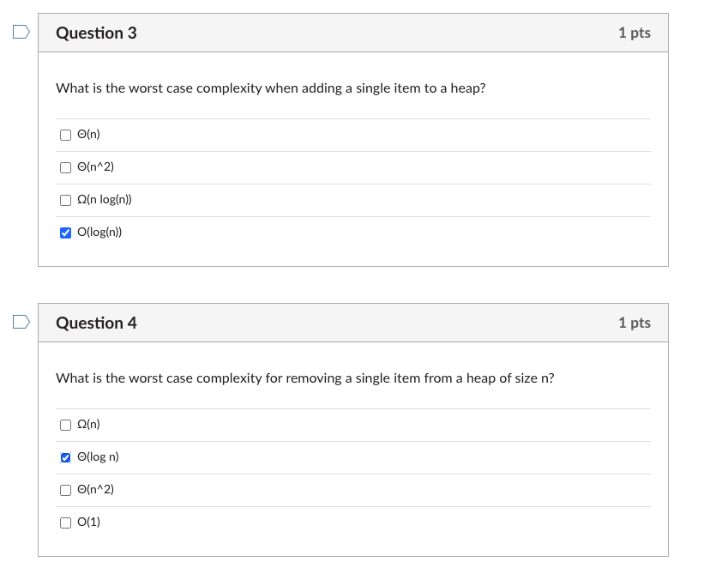The image size is (728, 574).
Task: Uncheck the O(log(n)) answer in Question 3
Action: [x=65, y=233]
